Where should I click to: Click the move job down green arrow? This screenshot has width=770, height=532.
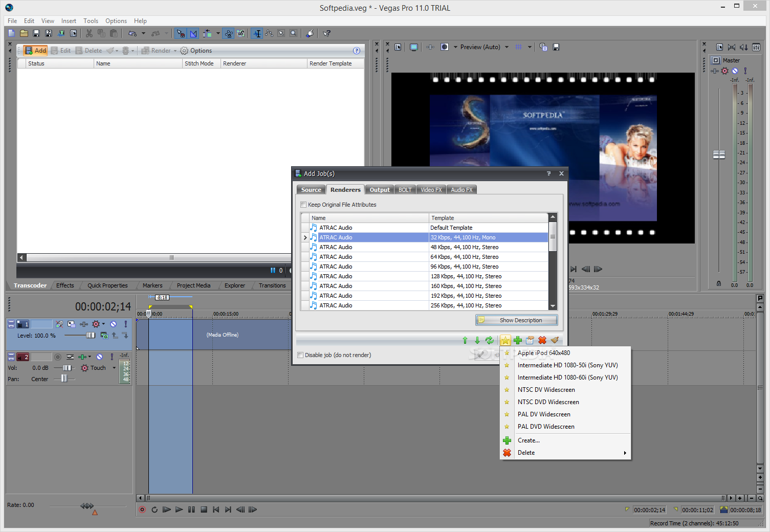coord(477,340)
